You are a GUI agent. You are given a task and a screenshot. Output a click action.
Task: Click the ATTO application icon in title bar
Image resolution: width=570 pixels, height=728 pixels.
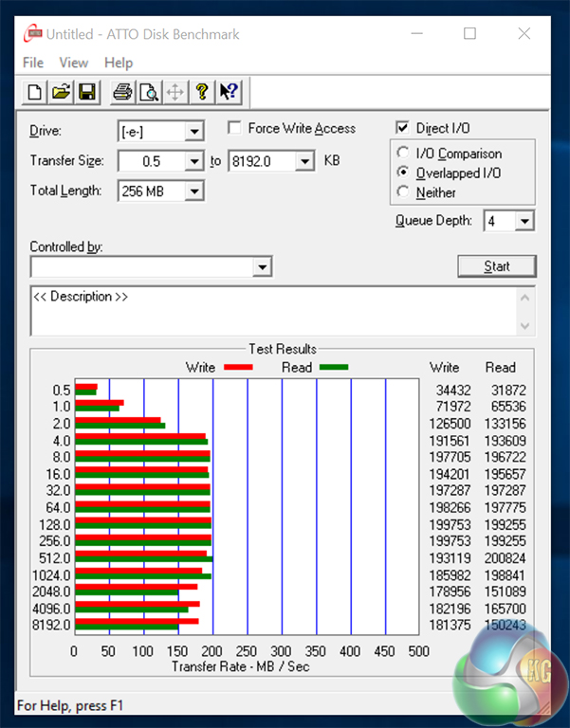[x=32, y=33]
